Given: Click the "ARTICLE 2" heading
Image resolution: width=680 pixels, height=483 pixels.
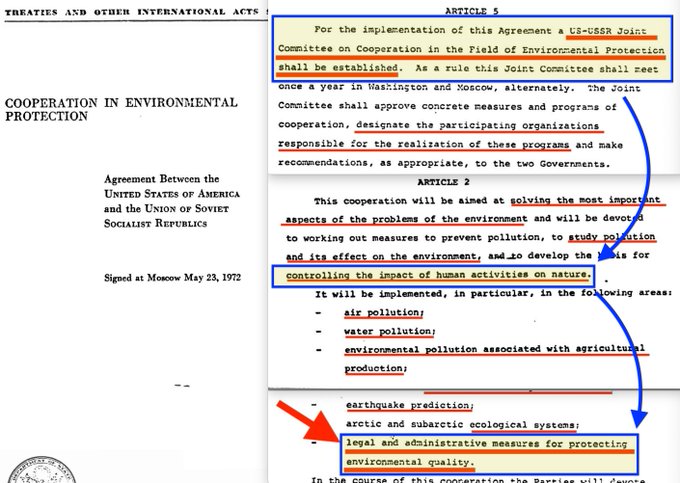Looking at the screenshot, I should [x=443, y=182].
